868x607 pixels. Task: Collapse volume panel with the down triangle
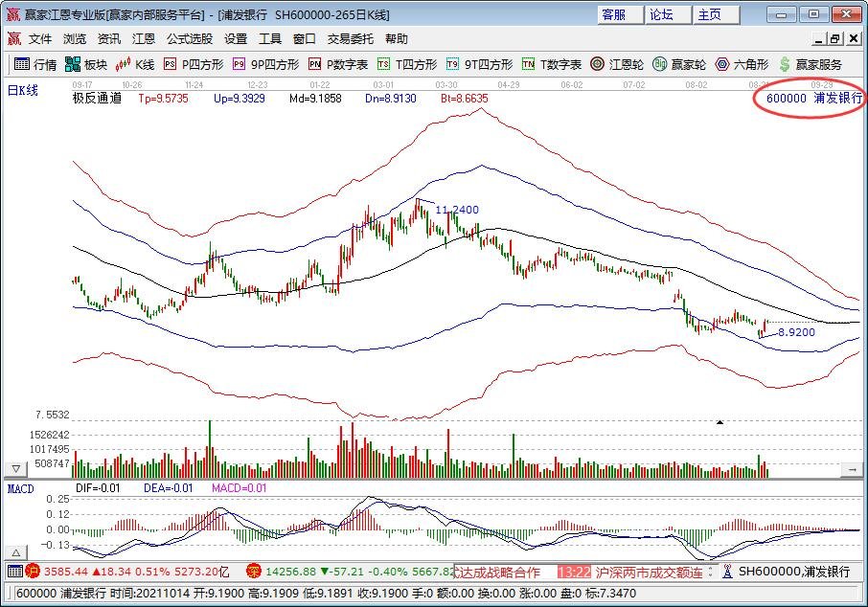16,470
